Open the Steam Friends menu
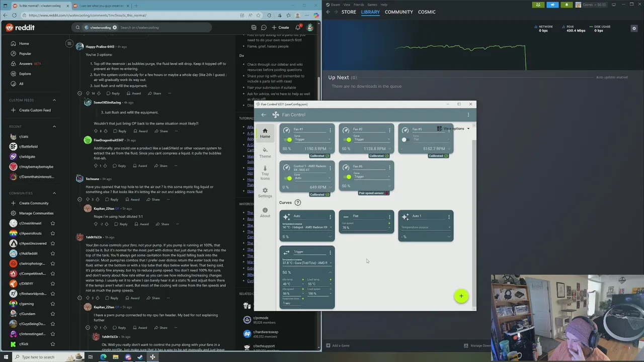This screenshot has height=362, width=644. (359, 5)
